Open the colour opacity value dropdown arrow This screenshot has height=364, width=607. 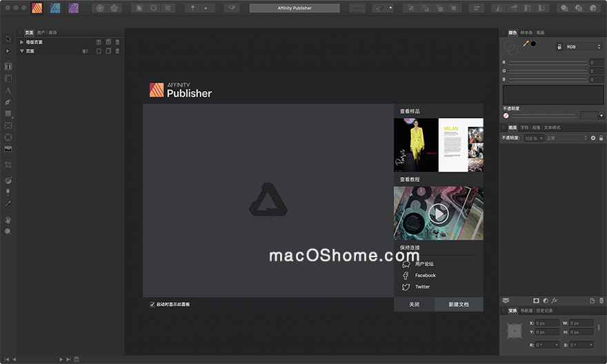click(x=601, y=116)
